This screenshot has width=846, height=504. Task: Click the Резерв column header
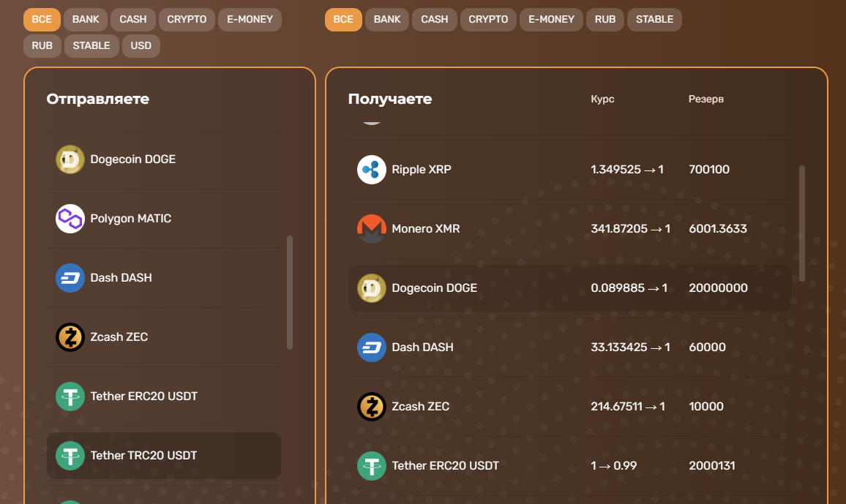[x=705, y=99]
